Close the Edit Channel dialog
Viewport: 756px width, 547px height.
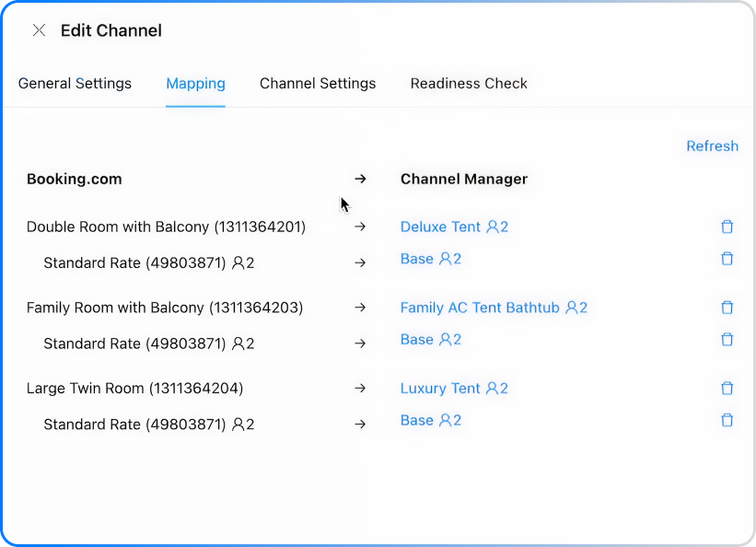point(39,30)
